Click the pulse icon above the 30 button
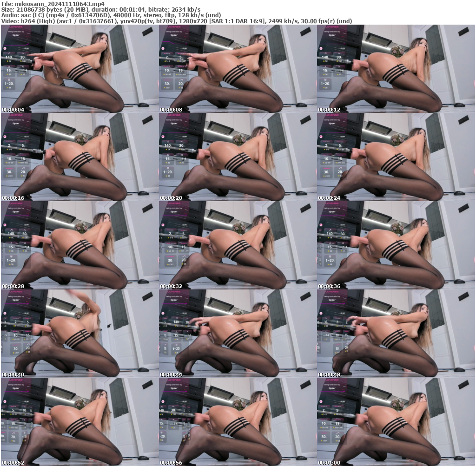 point(23,53)
